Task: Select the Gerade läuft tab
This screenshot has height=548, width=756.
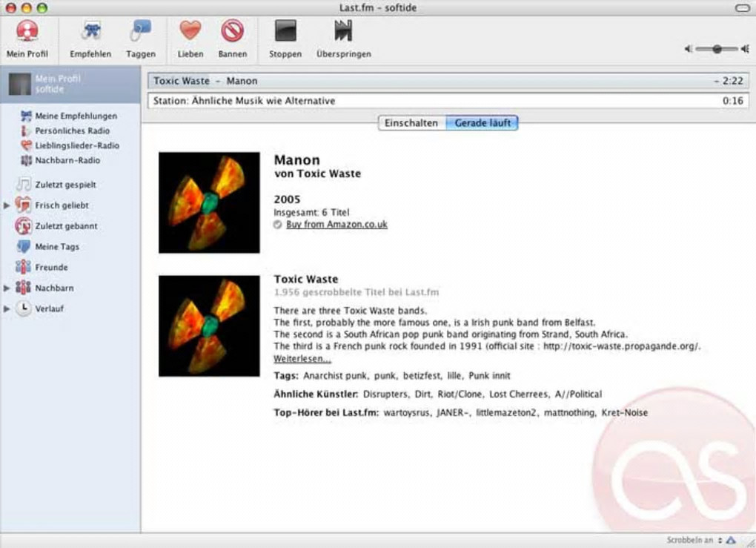Action: [483, 123]
